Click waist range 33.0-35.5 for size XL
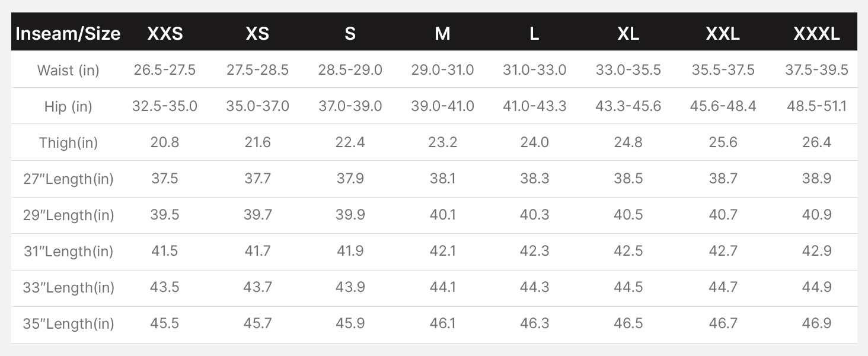Image resolution: width=868 pixels, height=356 pixels. tap(628, 70)
